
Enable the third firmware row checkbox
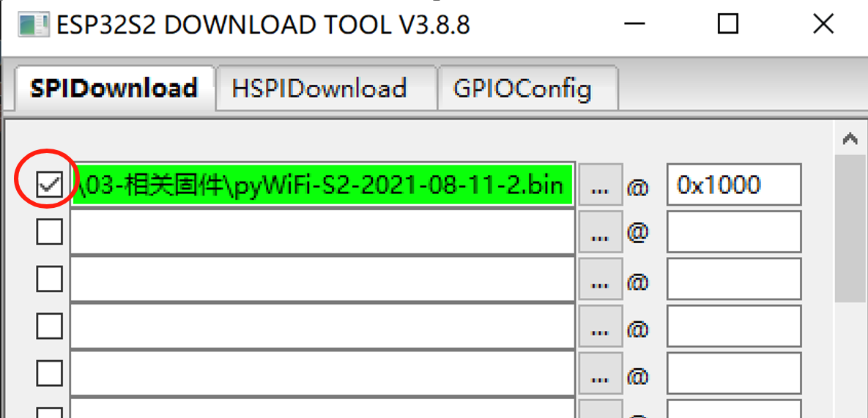[x=49, y=279]
